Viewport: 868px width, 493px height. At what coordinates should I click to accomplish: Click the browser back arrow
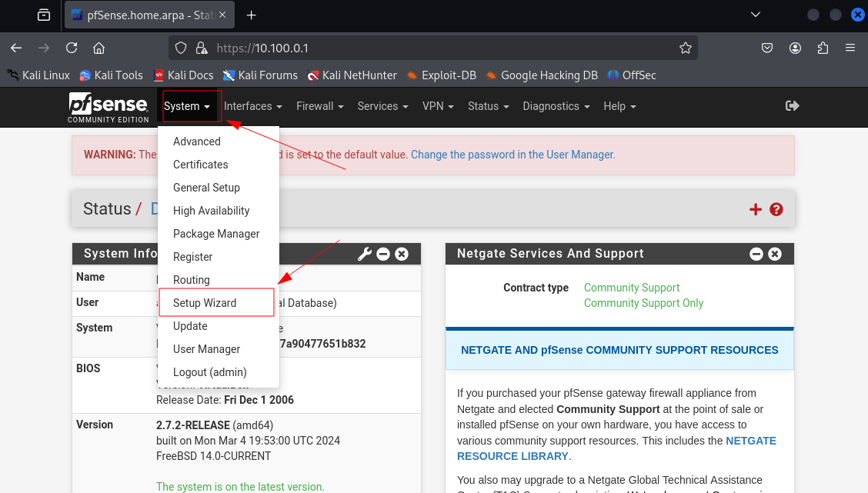pyautogui.click(x=16, y=48)
